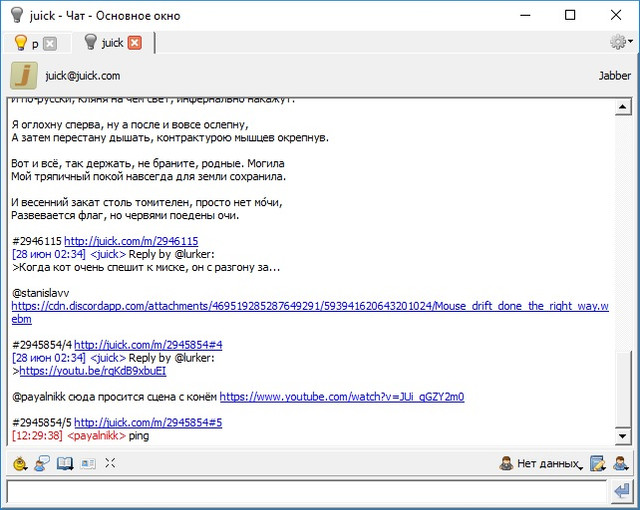The width and height of the screenshot is (640, 510).
Task: Open the smiley emoticon picker
Action: point(20,464)
